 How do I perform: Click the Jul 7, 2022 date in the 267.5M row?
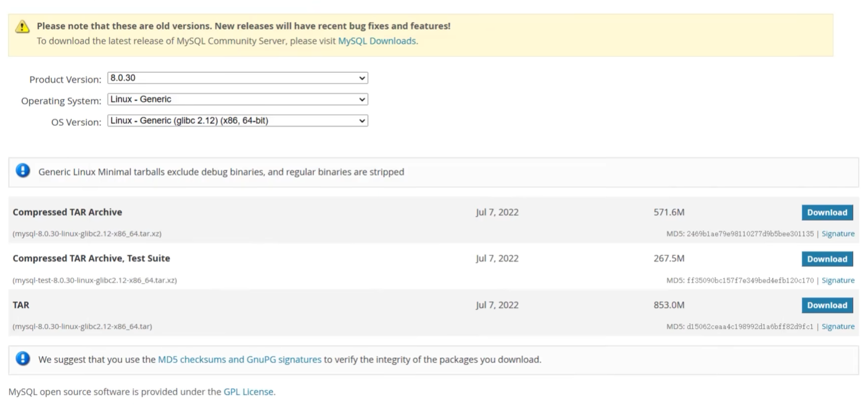point(497,258)
